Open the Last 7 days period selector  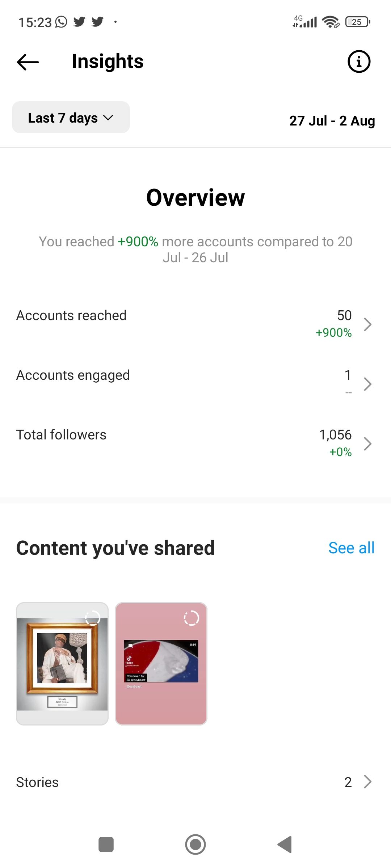(x=71, y=117)
